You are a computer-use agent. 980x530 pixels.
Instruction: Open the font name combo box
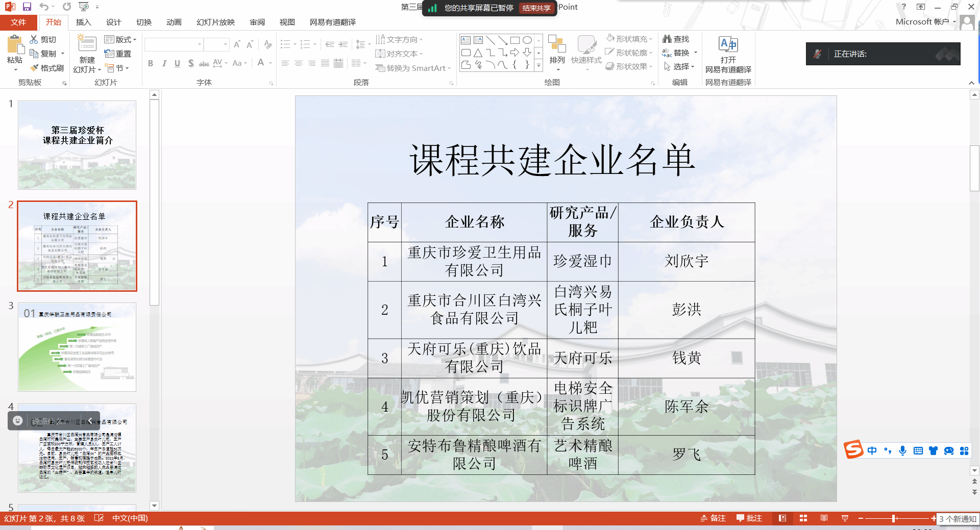(x=174, y=45)
